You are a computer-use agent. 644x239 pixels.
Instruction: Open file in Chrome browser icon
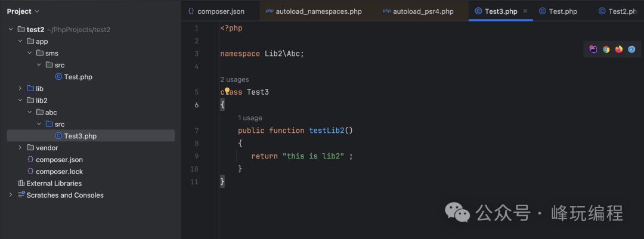click(606, 49)
